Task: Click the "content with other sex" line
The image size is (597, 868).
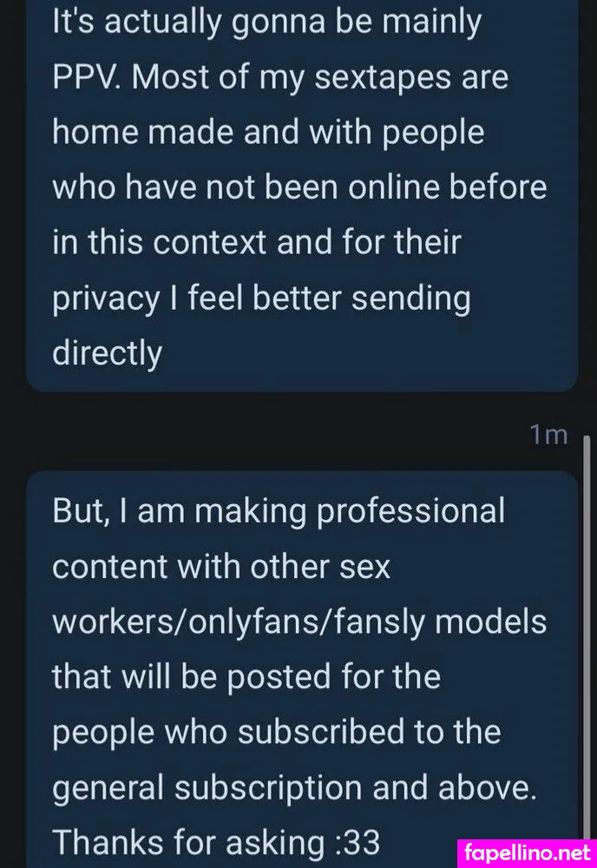Action: [222, 567]
